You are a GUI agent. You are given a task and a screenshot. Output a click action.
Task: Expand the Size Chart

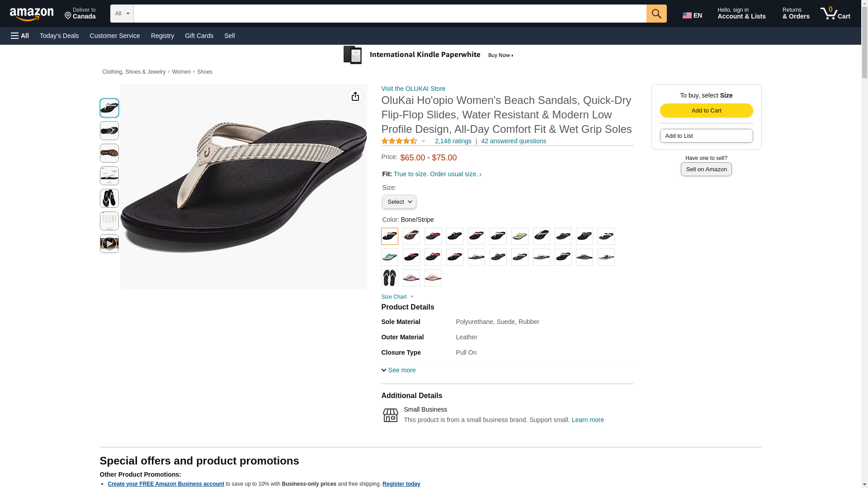pyautogui.click(x=397, y=297)
